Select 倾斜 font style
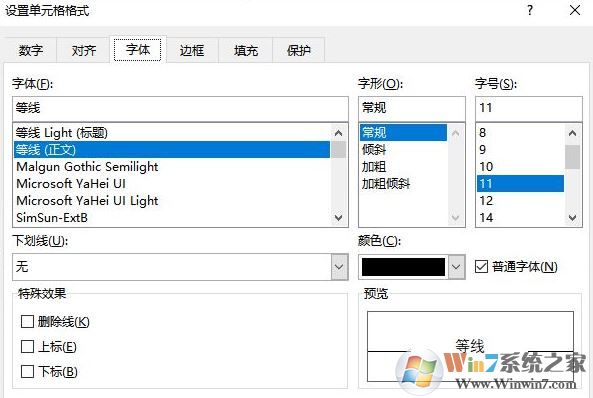Screen dimensions: 593x398 click(x=403, y=150)
